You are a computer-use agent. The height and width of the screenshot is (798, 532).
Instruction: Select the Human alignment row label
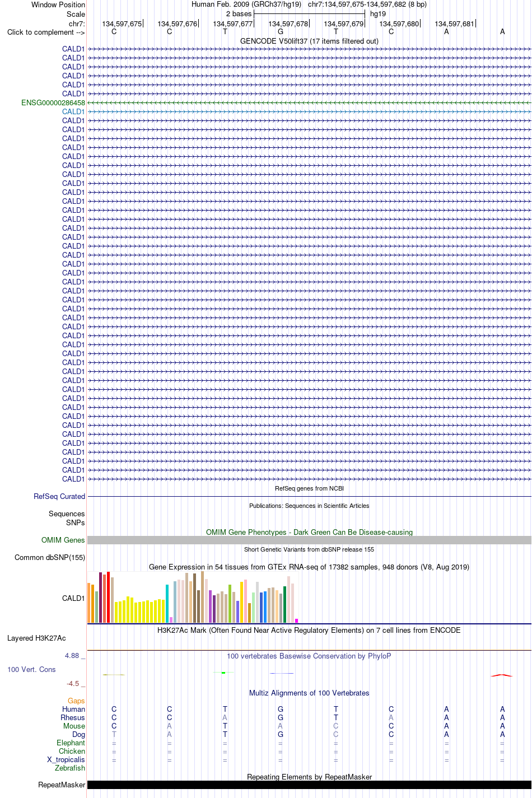[x=73, y=709]
